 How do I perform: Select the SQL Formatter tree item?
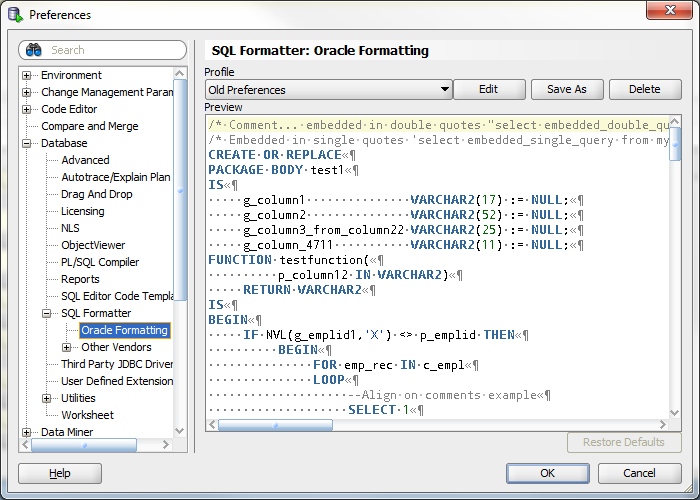(x=96, y=313)
